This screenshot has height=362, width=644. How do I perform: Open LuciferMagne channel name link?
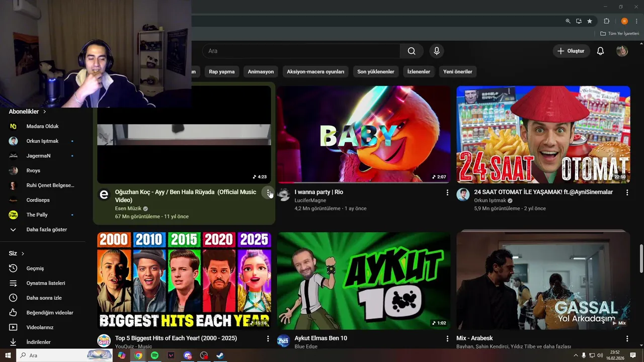point(310,201)
